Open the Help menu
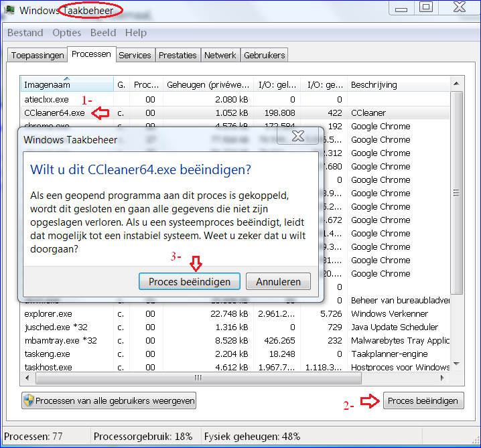The width and height of the screenshot is (481, 448). 135,33
